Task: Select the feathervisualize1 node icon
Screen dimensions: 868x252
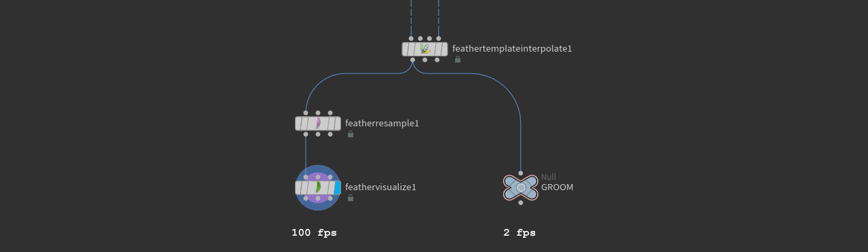Action: [318, 187]
